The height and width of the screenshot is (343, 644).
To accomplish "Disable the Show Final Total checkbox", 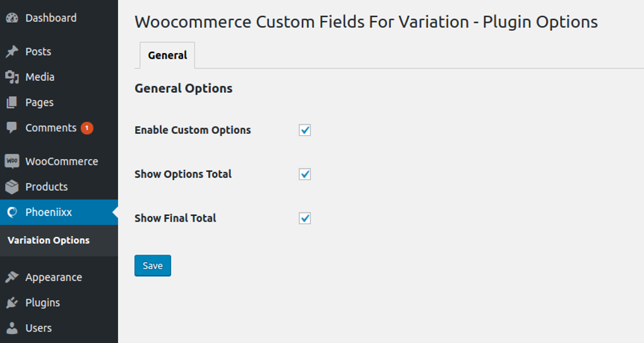I will point(305,219).
